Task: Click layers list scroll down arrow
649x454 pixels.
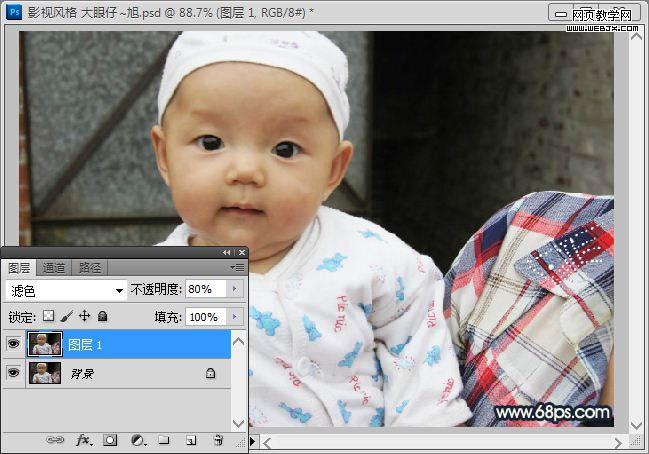Action: 239,423
